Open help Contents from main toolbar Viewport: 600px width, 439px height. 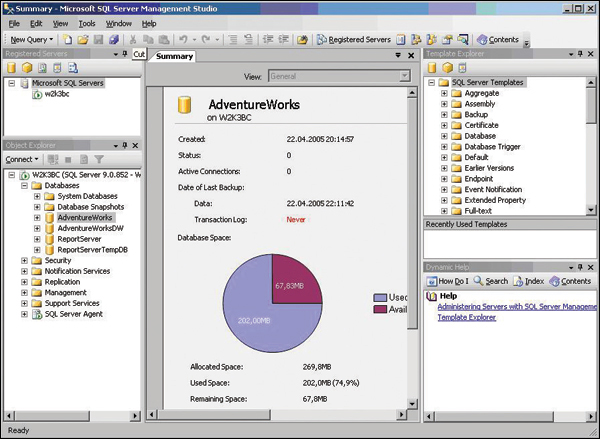coord(498,39)
